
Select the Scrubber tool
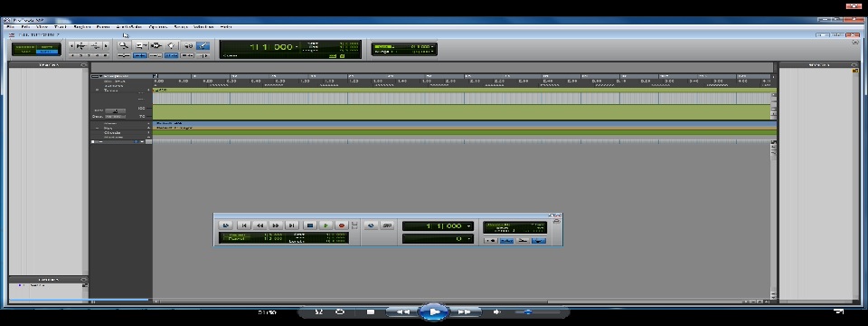(x=188, y=46)
